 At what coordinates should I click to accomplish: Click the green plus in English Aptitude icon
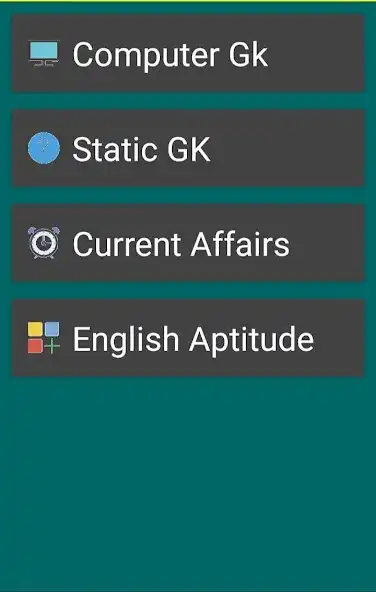tap(53, 346)
